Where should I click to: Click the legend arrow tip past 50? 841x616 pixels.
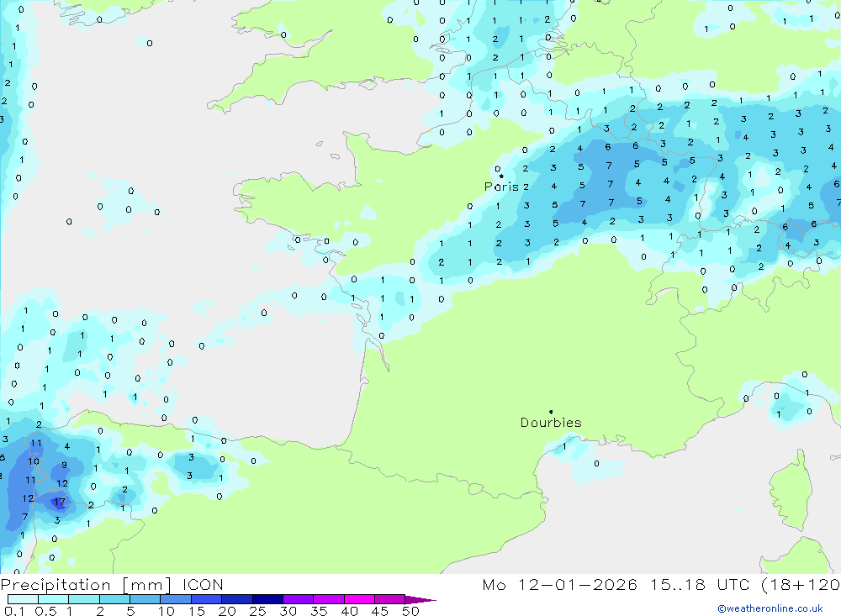tap(421, 599)
